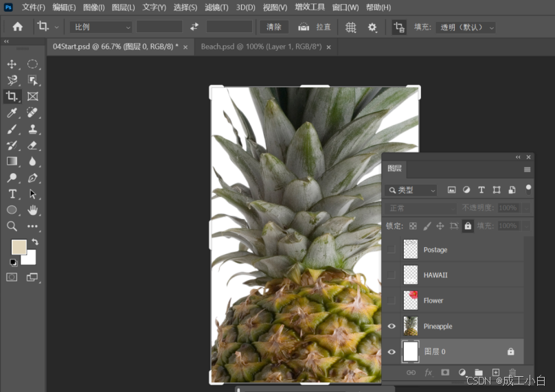Select the Clone Stamp tool
Screen dimensions: 555x392
[32, 129]
